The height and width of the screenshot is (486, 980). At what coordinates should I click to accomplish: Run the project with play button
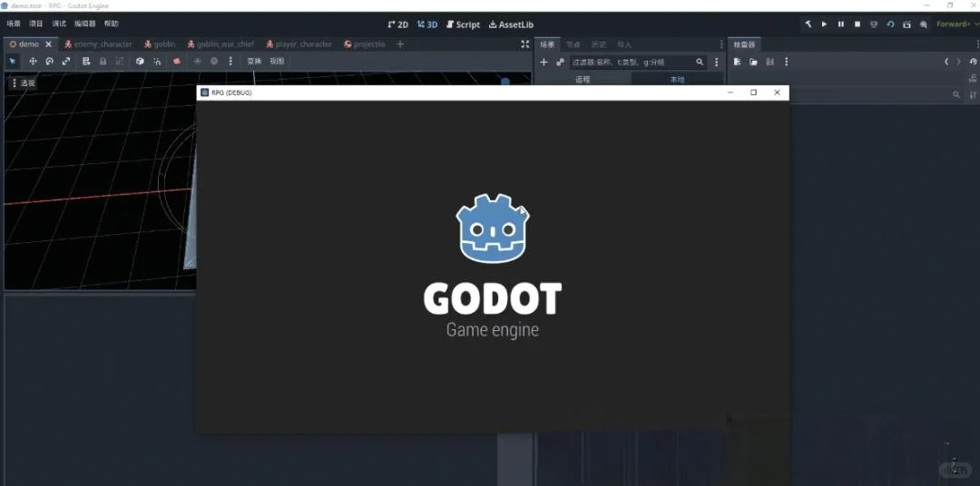coord(824,24)
